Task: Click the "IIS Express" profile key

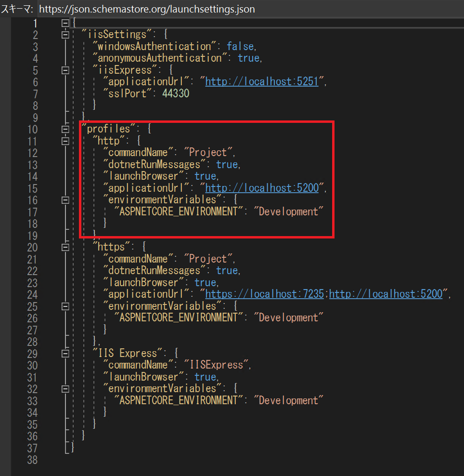Action: pos(128,353)
